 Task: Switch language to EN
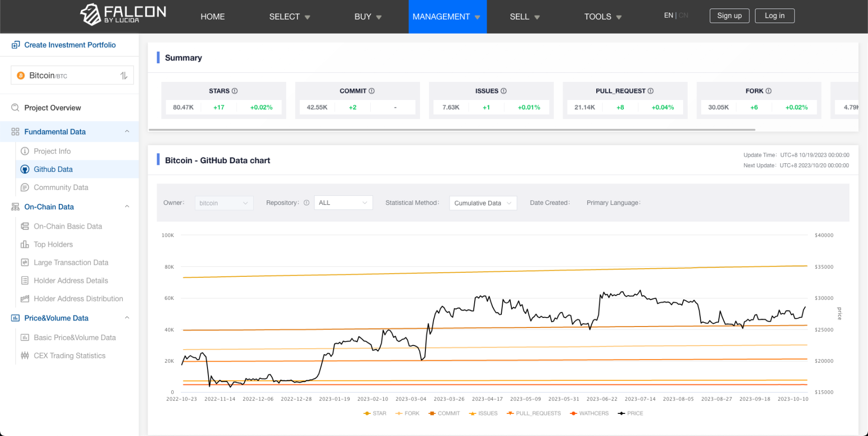[x=669, y=16]
